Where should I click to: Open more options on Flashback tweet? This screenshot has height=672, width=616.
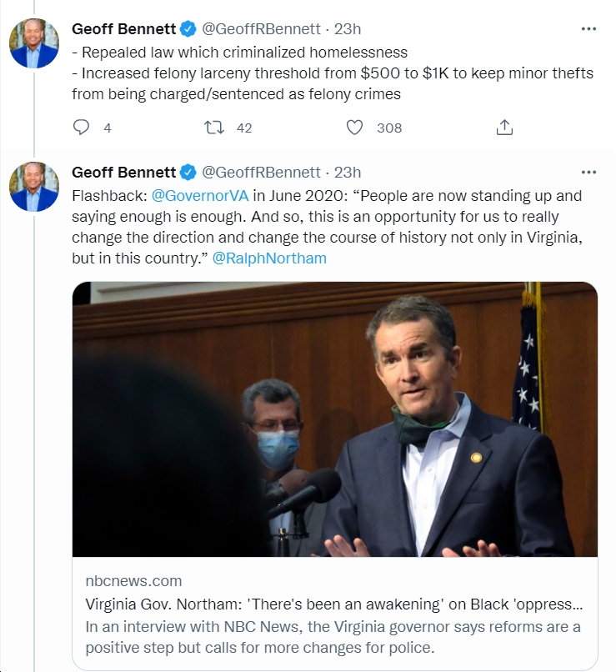click(x=588, y=173)
